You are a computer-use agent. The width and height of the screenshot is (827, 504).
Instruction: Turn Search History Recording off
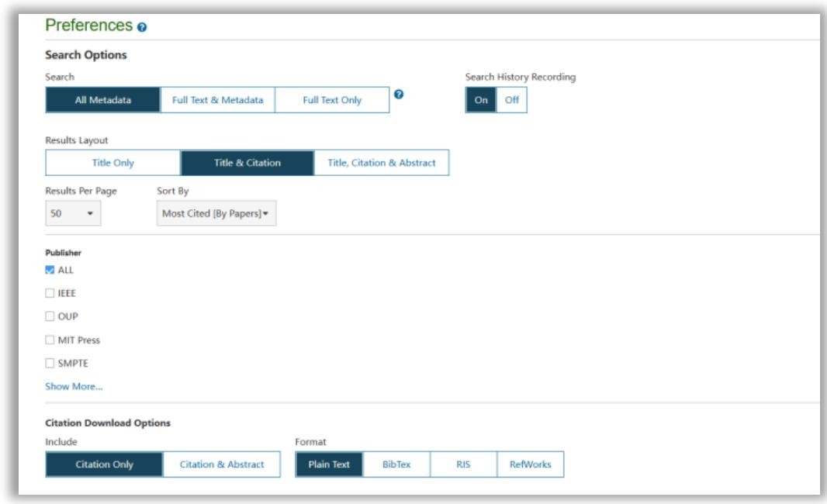point(511,100)
